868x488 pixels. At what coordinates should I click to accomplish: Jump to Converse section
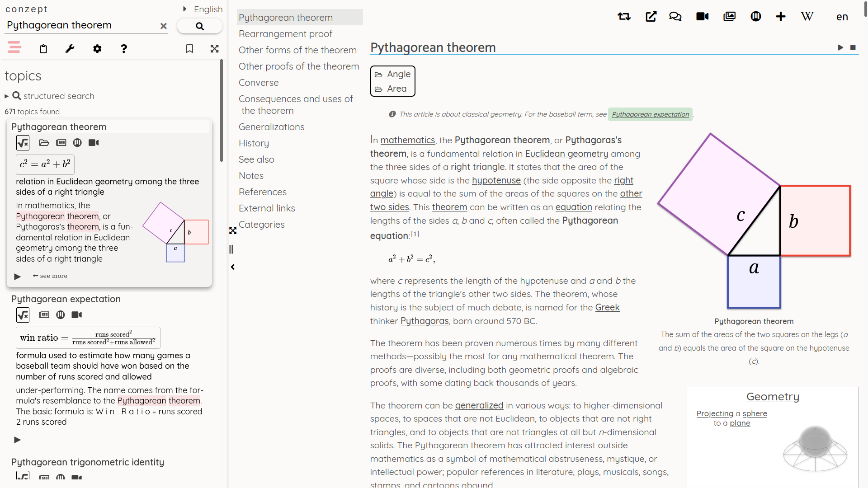[x=259, y=83]
